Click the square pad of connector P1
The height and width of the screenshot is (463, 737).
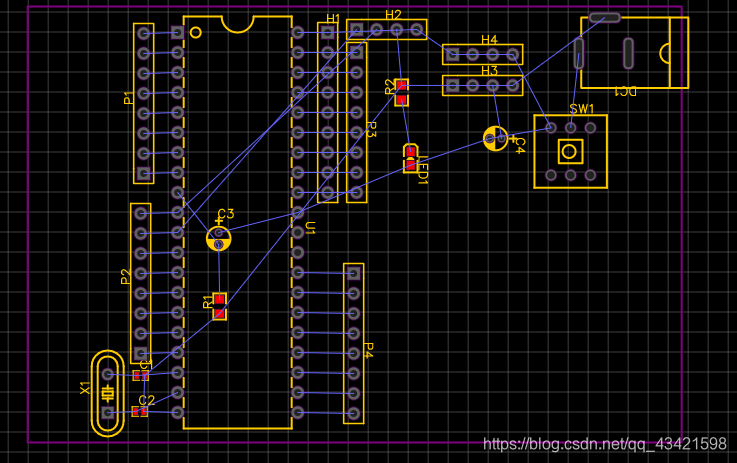point(143,173)
